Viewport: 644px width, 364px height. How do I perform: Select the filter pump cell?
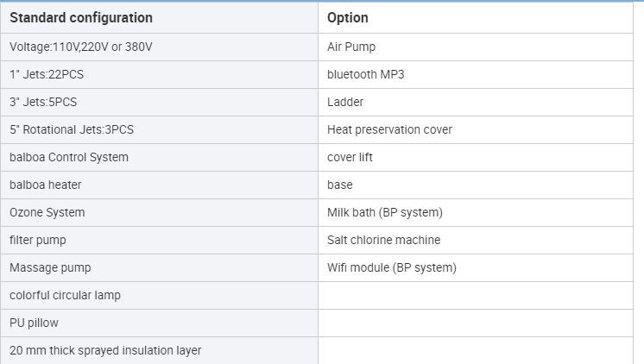pyautogui.click(x=38, y=240)
